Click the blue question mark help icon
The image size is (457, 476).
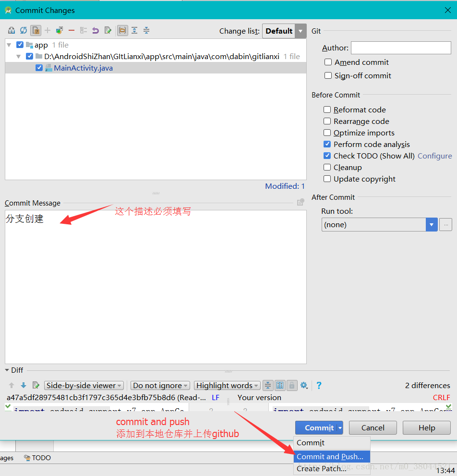[319, 385]
